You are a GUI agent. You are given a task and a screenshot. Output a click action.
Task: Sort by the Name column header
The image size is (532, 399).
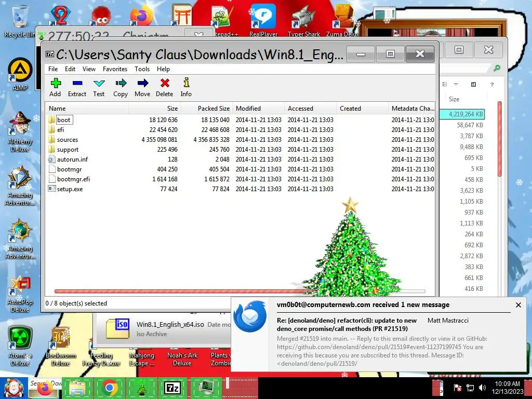click(x=87, y=109)
